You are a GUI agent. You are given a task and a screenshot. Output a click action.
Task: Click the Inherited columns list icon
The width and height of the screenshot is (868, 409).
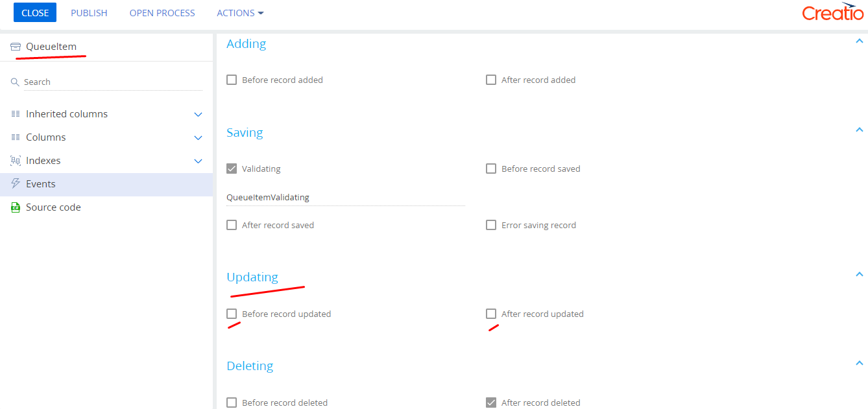pyautogui.click(x=16, y=114)
